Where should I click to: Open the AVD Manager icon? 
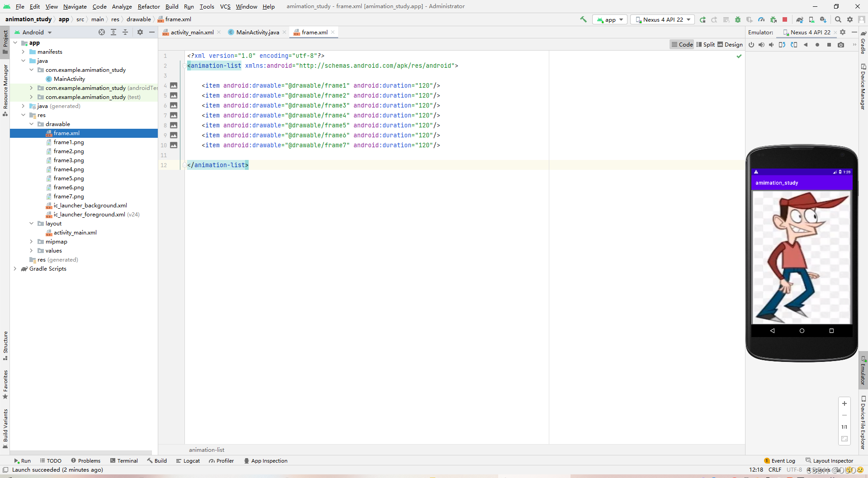click(811, 19)
